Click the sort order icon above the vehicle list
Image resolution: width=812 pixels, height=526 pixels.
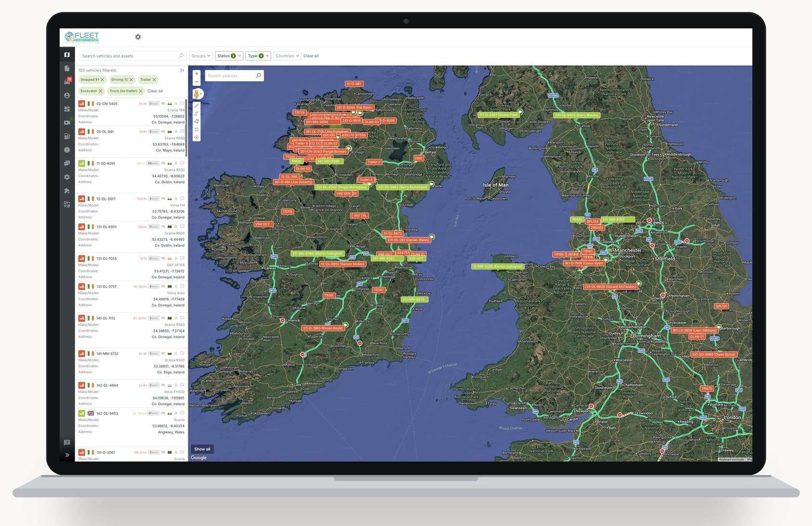pyautogui.click(x=182, y=70)
